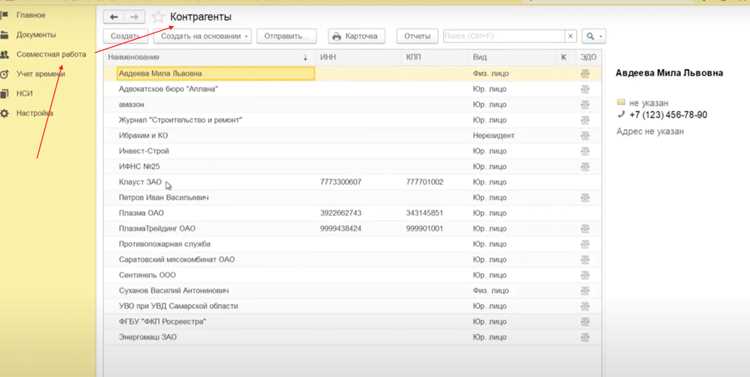
Task: Click the Отчеты button
Action: click(x=417, y=36)
